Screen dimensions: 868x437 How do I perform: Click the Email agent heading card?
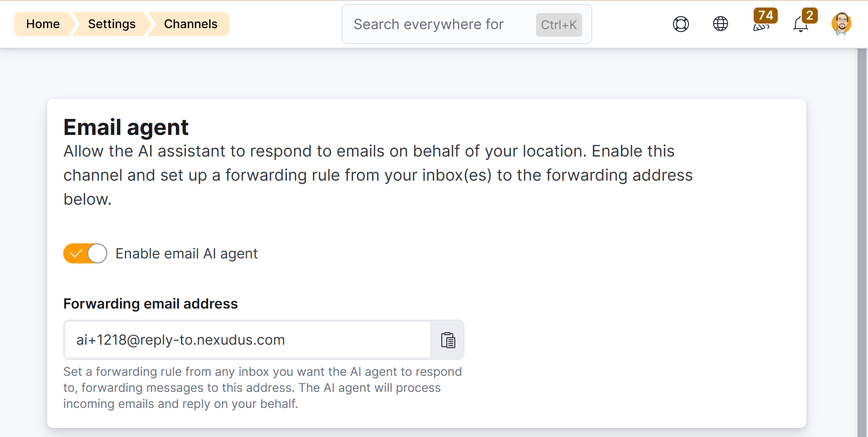click(126, 127)
